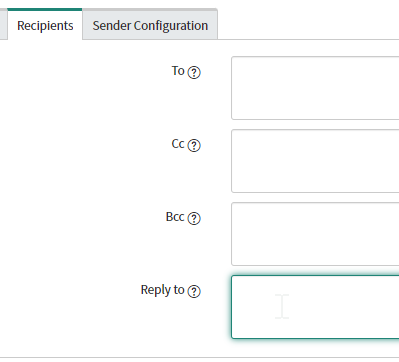
Task: Click the To field label
Action: tap(178, 71)
